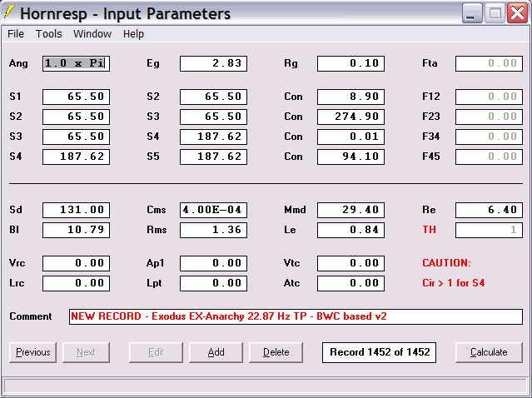Click the Record 1452 of 1452 box

[x=380, y=352]
